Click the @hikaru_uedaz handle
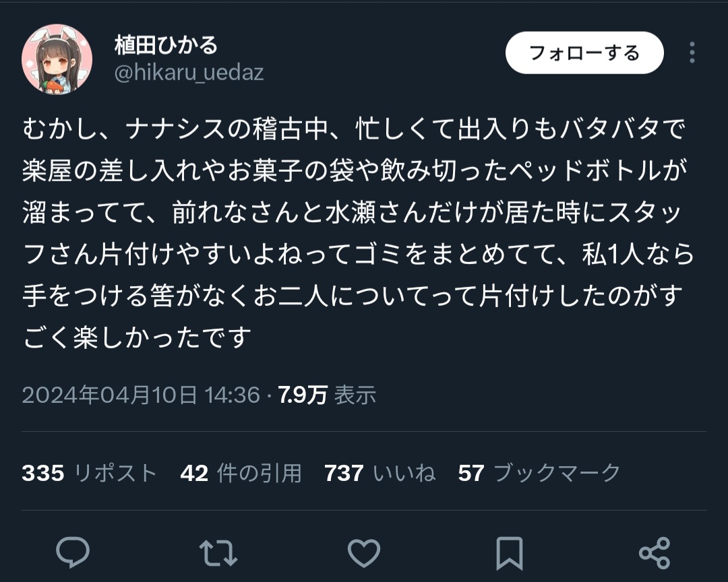728x582 pixels. point(189,73)
